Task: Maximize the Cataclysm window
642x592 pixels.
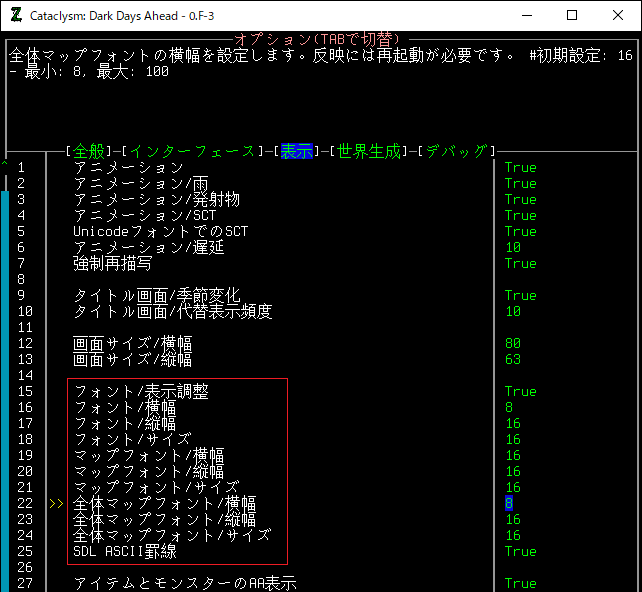Action: pos(572,15)
